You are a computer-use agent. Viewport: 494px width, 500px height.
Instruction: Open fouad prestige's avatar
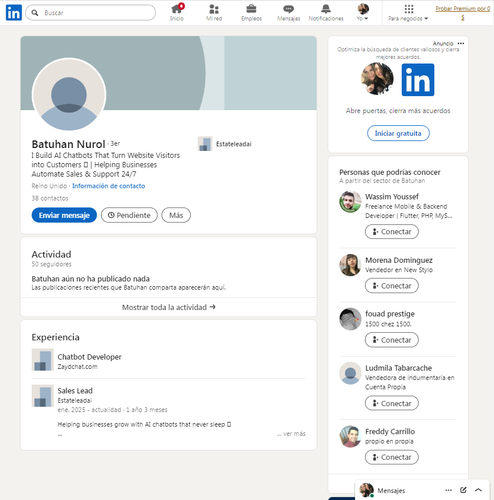click(x=350, y=319)
